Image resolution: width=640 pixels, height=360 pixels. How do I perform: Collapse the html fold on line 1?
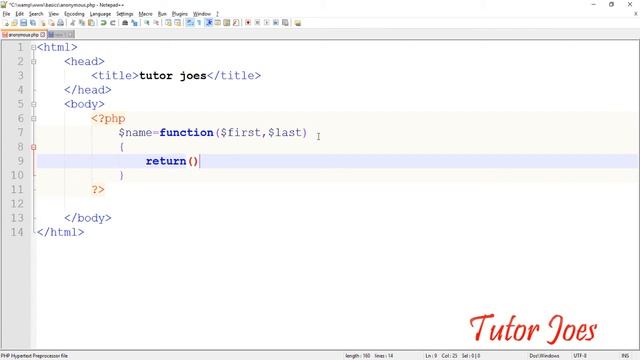pyautogui.click(x=33, y=47)
